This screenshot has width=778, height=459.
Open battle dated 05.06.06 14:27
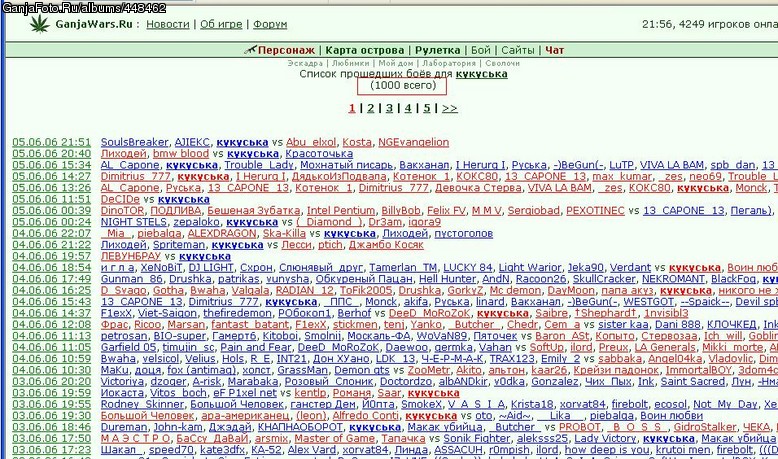(52, 177)
